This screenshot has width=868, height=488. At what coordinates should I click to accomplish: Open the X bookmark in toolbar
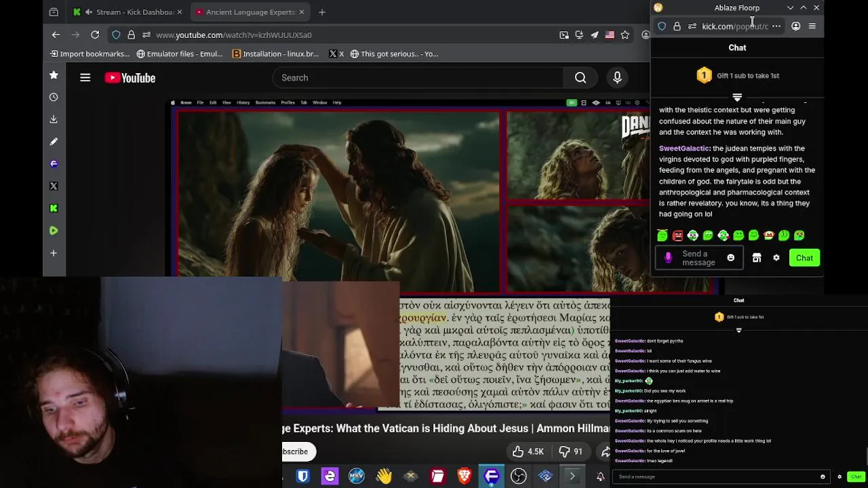[336, 54]
